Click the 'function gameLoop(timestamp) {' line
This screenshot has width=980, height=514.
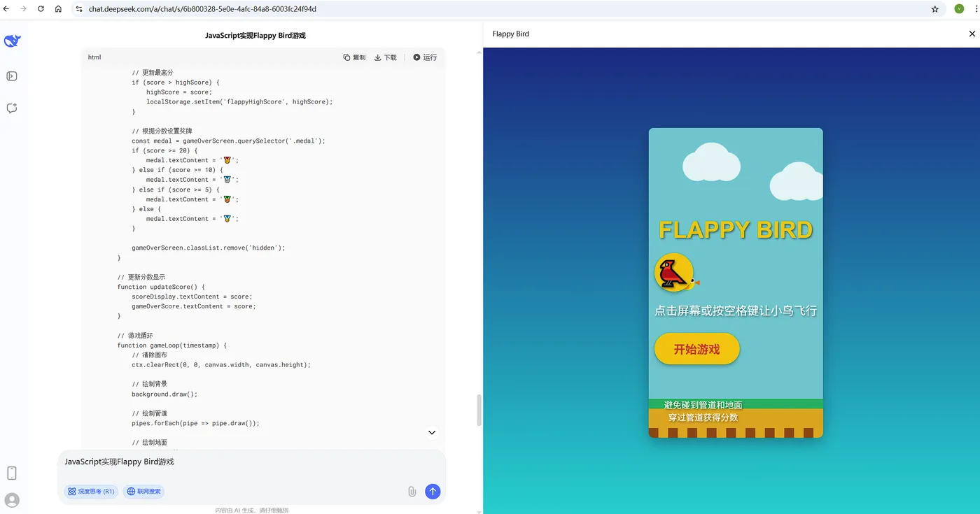click(172, 345)
